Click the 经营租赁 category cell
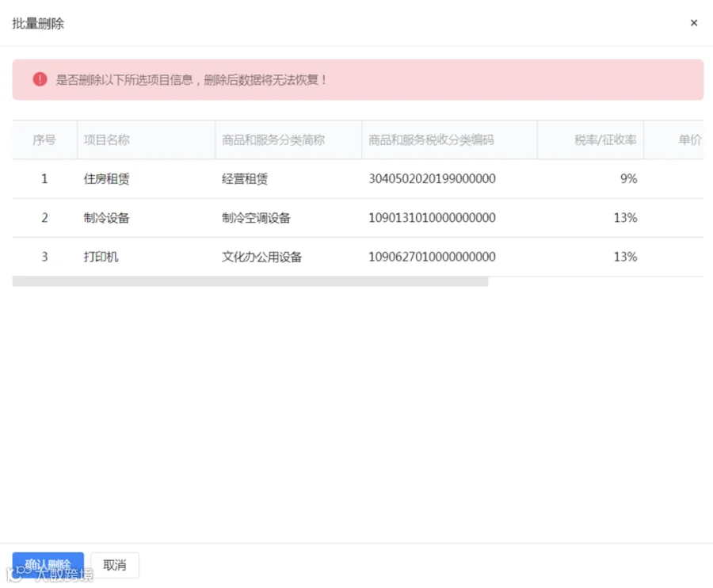 [245, 179]
